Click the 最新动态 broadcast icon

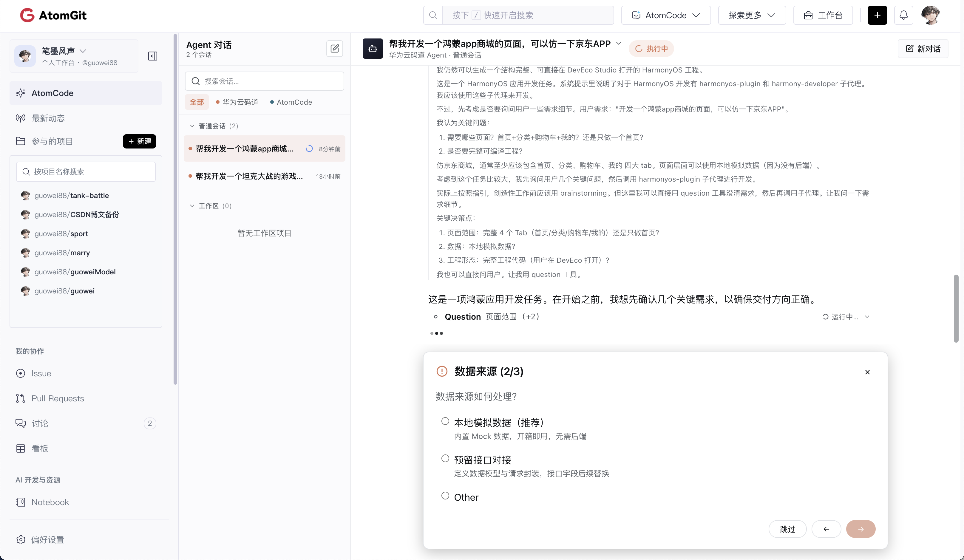(21, 118)
